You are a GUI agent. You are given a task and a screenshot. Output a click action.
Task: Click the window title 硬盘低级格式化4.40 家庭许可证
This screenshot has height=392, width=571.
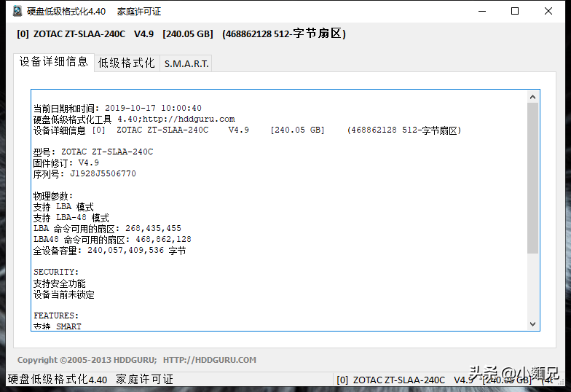(93, 12)
